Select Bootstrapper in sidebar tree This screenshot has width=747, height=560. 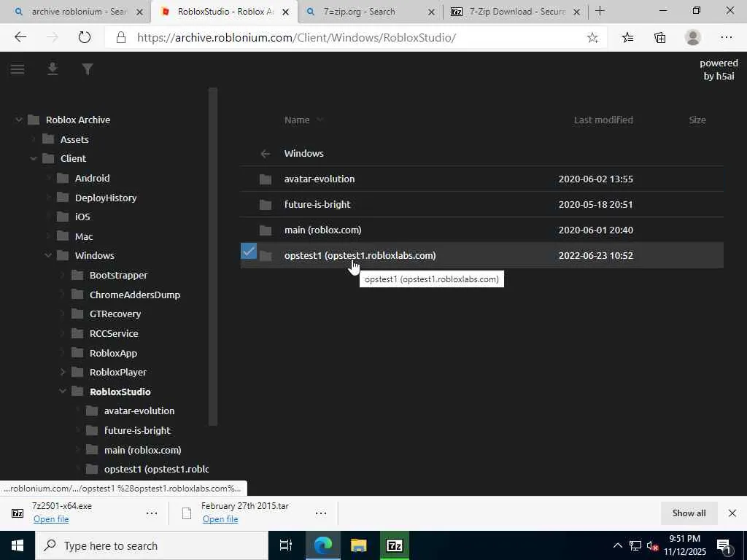[x=119, y=275]
